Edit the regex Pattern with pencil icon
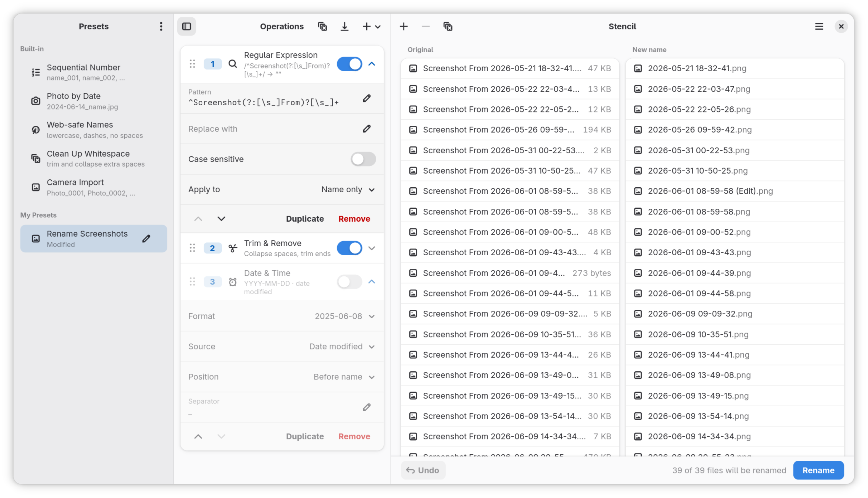 click(x=367, y=98)
